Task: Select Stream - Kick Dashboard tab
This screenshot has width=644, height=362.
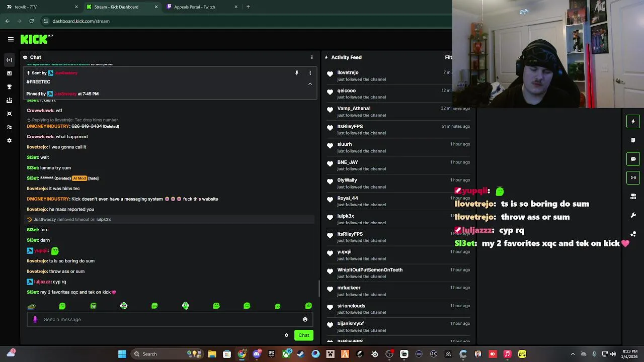Action: (x=122, y=7)
